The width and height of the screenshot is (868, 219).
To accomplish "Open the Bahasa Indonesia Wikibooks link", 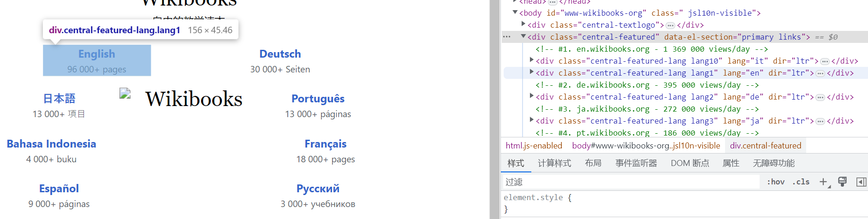I will point(51,144).
